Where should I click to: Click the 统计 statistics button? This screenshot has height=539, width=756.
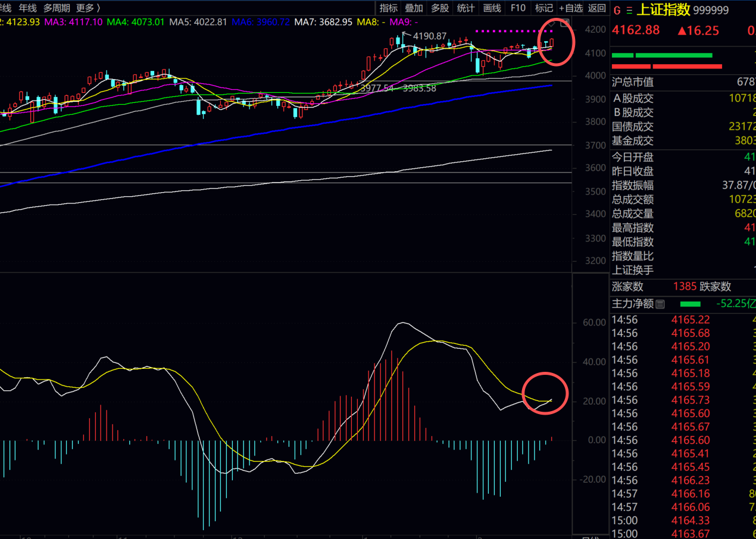[466, 8]
